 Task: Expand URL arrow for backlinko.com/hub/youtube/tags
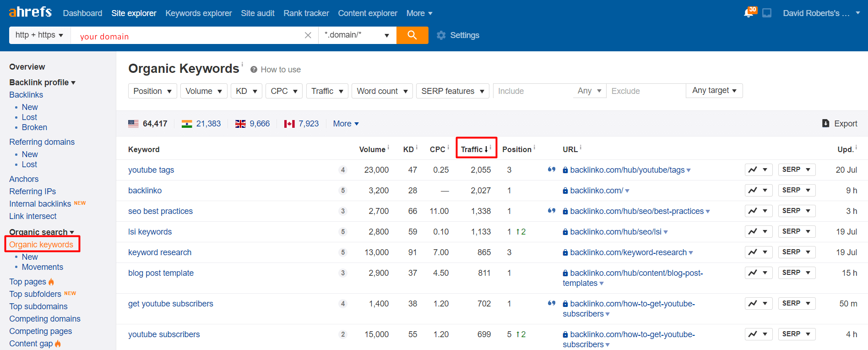689,170
